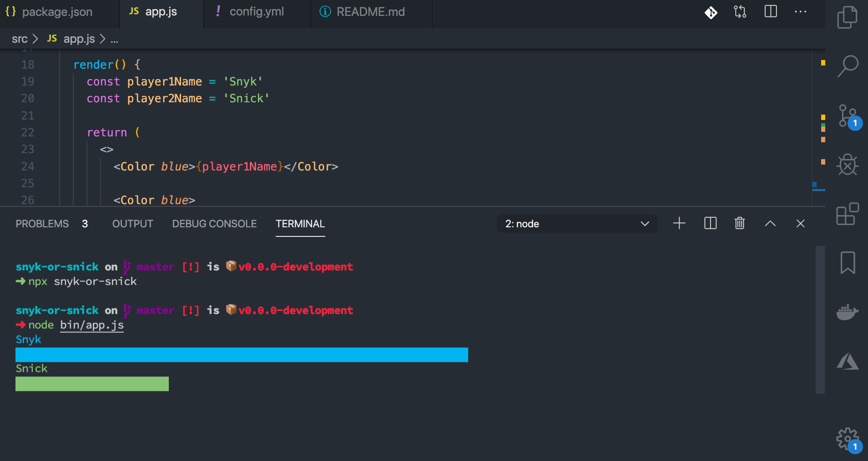This screenshot has width=868, height=461.
Task: Open the Azure view
Action: tap(848, 362)
